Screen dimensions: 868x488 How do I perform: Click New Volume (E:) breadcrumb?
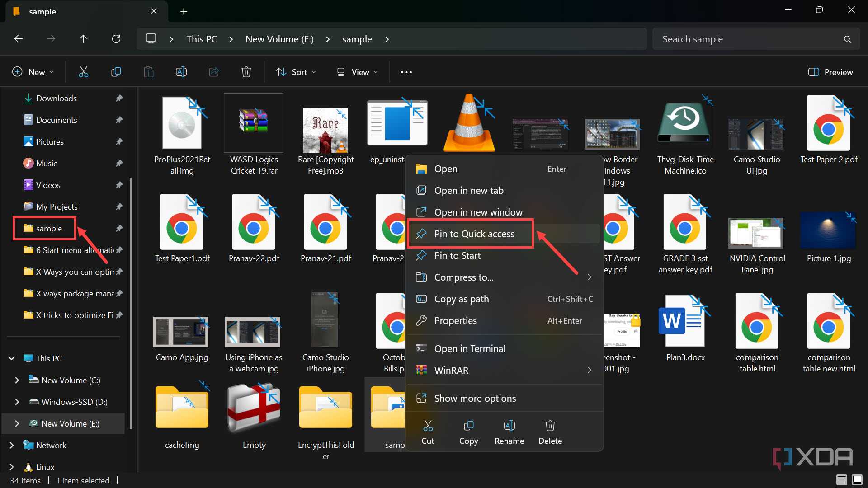pyautogui.click(x=279, y=39)
